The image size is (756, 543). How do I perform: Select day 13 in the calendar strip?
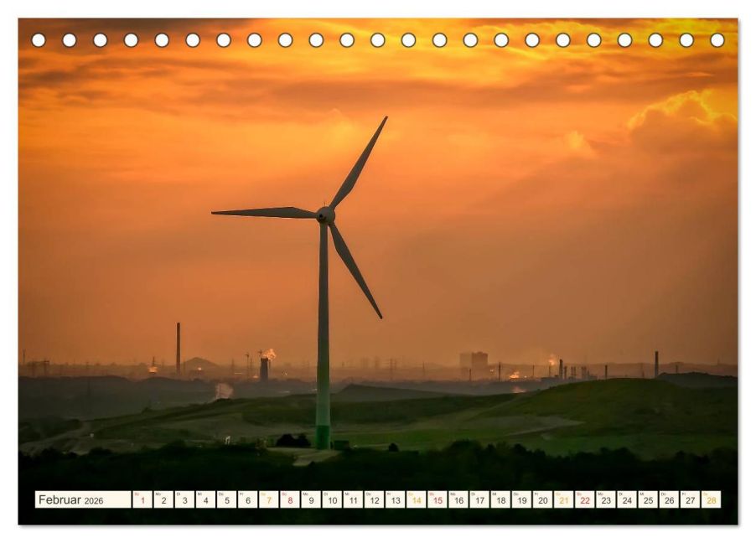[x=396, y=499]
